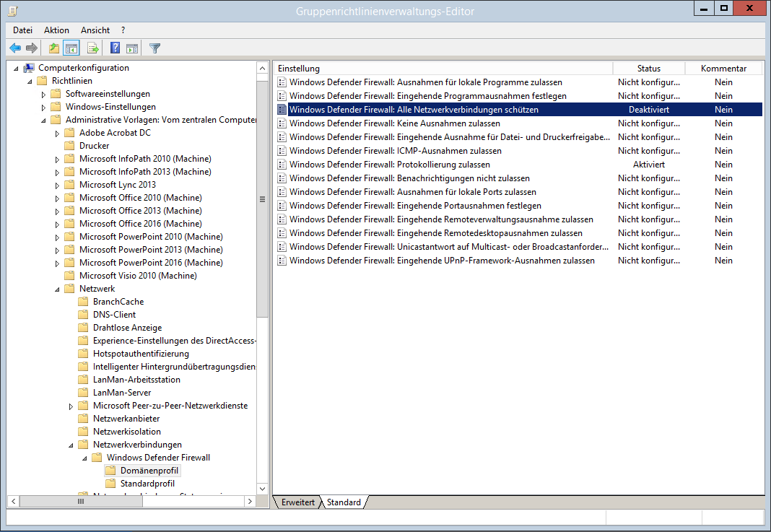Select the Netzwerkisolation tree folder

pyautogui.click(x=127, y=432)
